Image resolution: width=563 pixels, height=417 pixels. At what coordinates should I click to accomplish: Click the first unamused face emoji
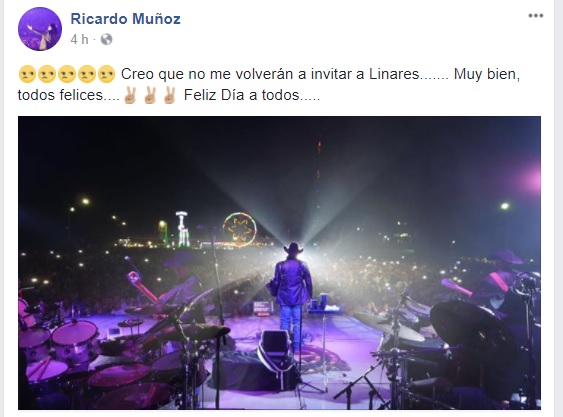[27, 74]
